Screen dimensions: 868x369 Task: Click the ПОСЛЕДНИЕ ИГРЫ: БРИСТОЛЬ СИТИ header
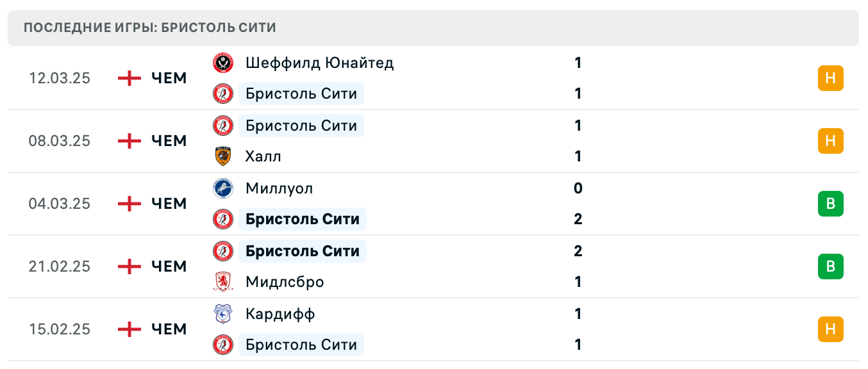pos(149,28)
